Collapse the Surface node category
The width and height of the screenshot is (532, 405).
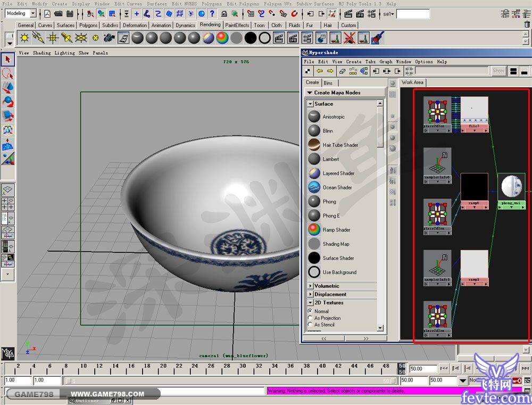pos(311,104)
